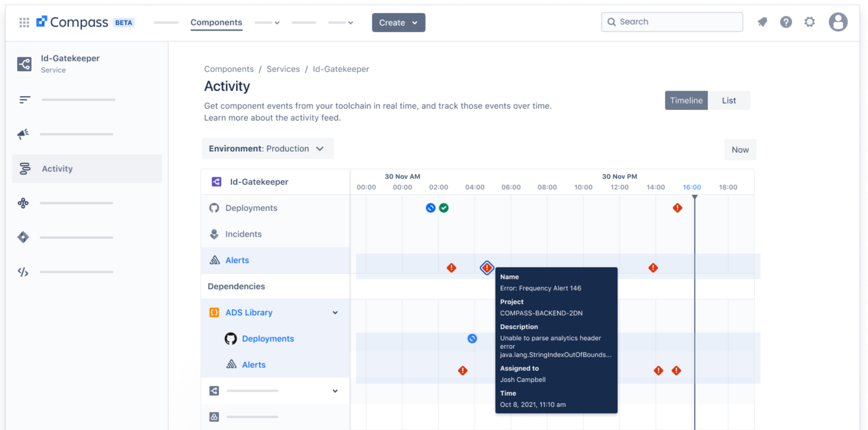Image resolution: width=868 pixels, height=430 pixels.
Task: Open the Activity section in the sidebar
Action: [x=57, y=169]
